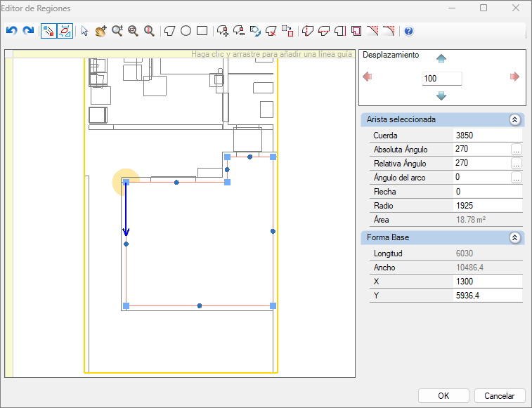Open the Ángulo del arco ellipsis button
The image size is (532, 408).
click(x=516, y=178)
